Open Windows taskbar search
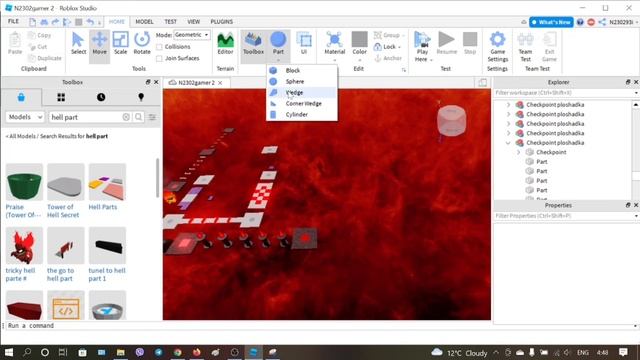Screen dimensions: 640x360 27,352
